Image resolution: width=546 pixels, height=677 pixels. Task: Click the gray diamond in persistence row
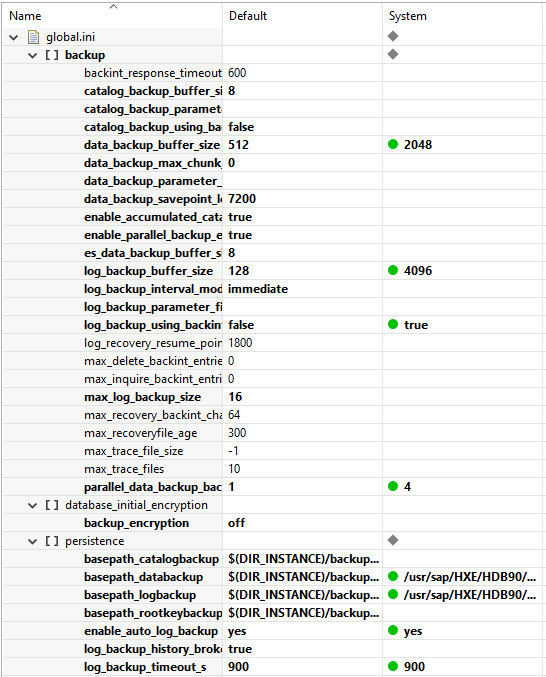click(393, 540)
